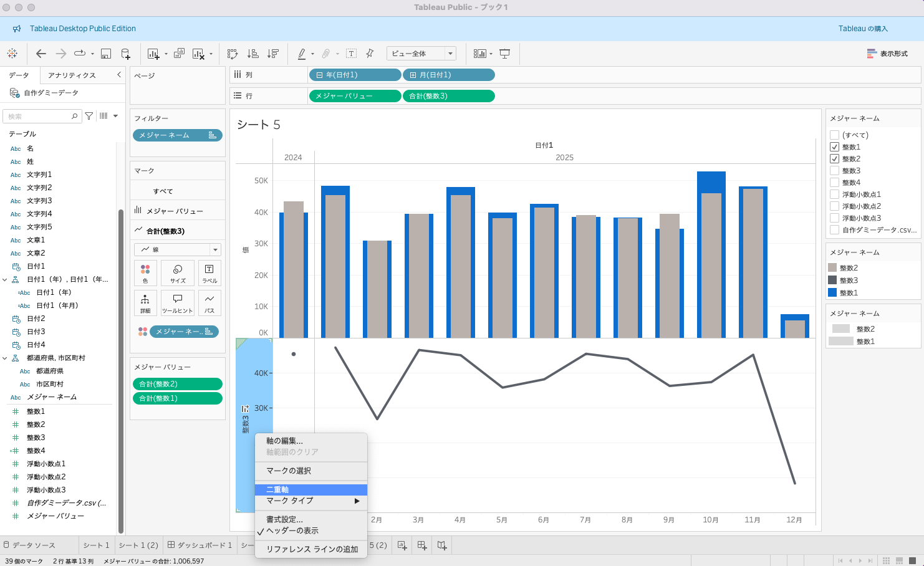This screenshot has height=566, width=924.
Task: Click the 表示形式 Show Me button
Action: (887, 54)
